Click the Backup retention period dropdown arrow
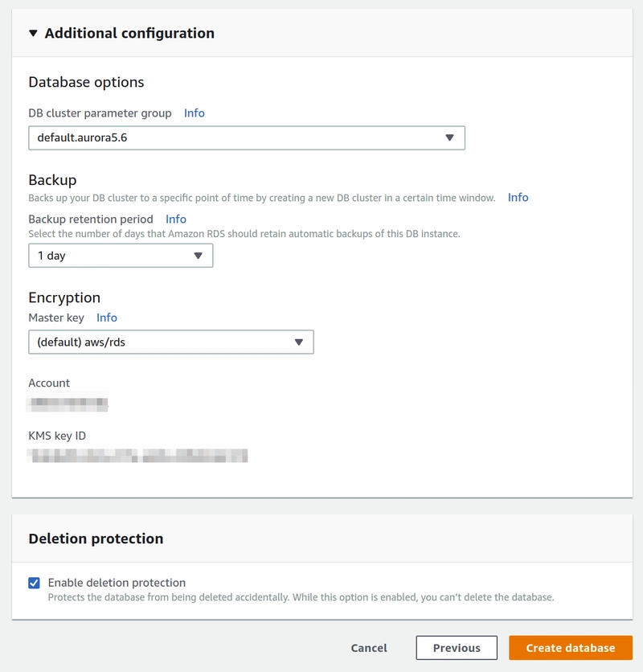Viewport: 643px width, 672px height. [x=199, y=255]
